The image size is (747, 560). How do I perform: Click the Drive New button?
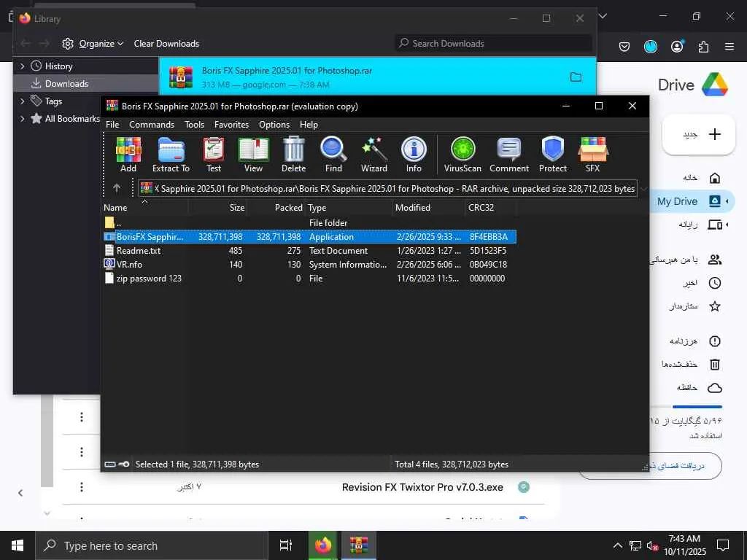pyautogui.click(x=698, y=134)
